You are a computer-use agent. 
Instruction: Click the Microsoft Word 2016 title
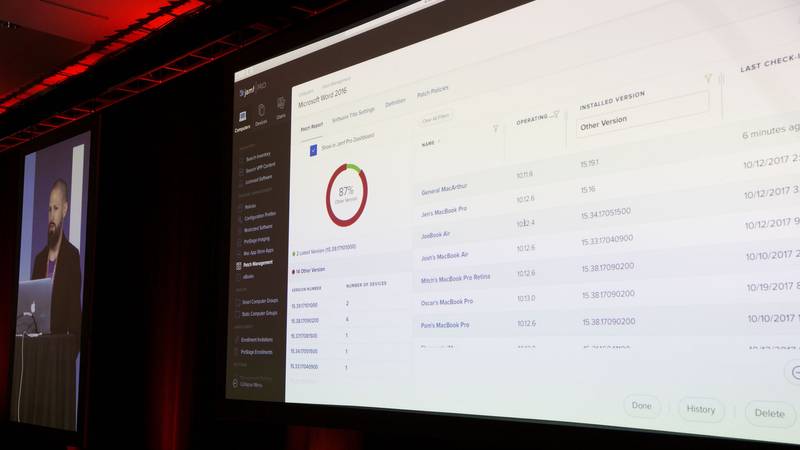(x=322, y=98)
